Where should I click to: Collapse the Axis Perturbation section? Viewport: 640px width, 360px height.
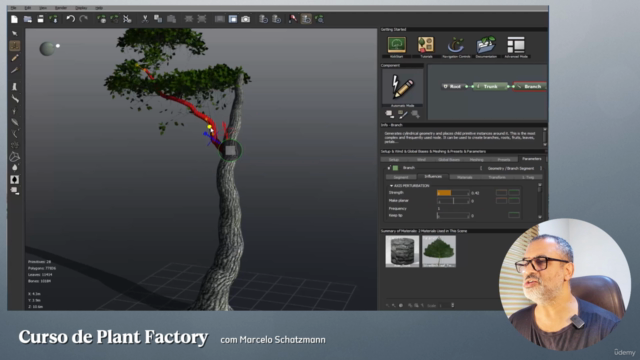coord(391,186)
